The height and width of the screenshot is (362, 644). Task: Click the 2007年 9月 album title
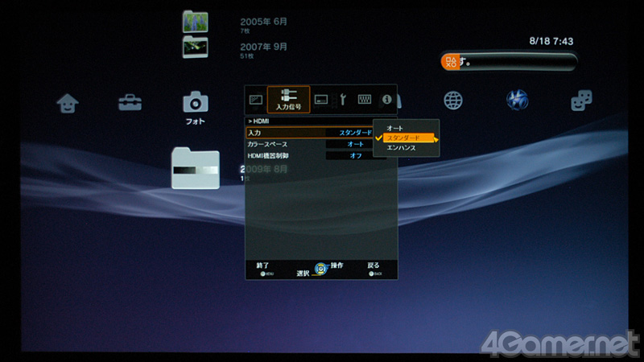(264, 47)
